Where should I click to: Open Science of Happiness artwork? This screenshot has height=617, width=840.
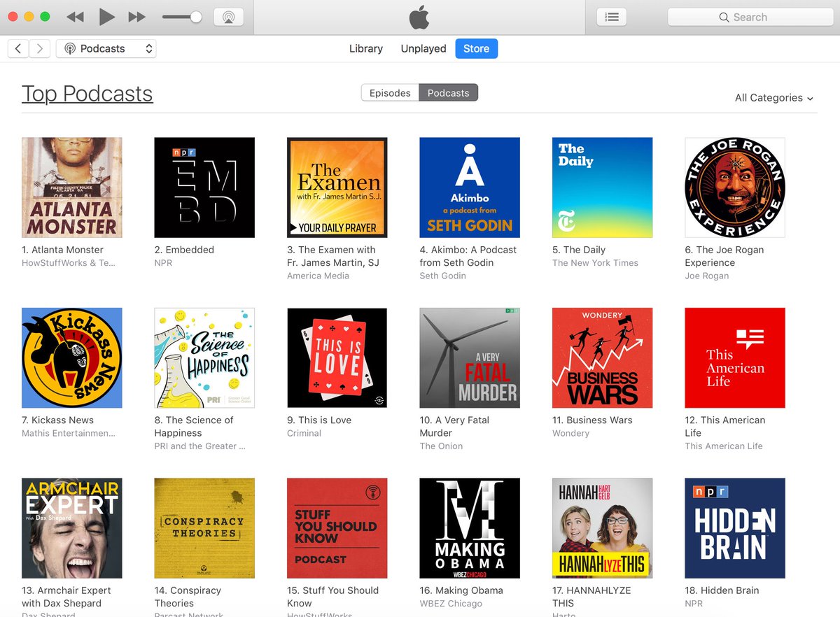[x=204, y=358]
